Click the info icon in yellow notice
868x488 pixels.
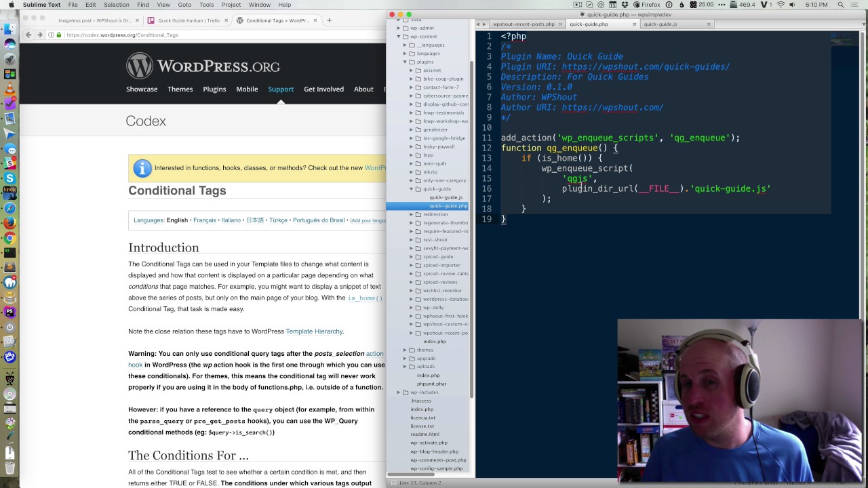[x=142, y=168]
